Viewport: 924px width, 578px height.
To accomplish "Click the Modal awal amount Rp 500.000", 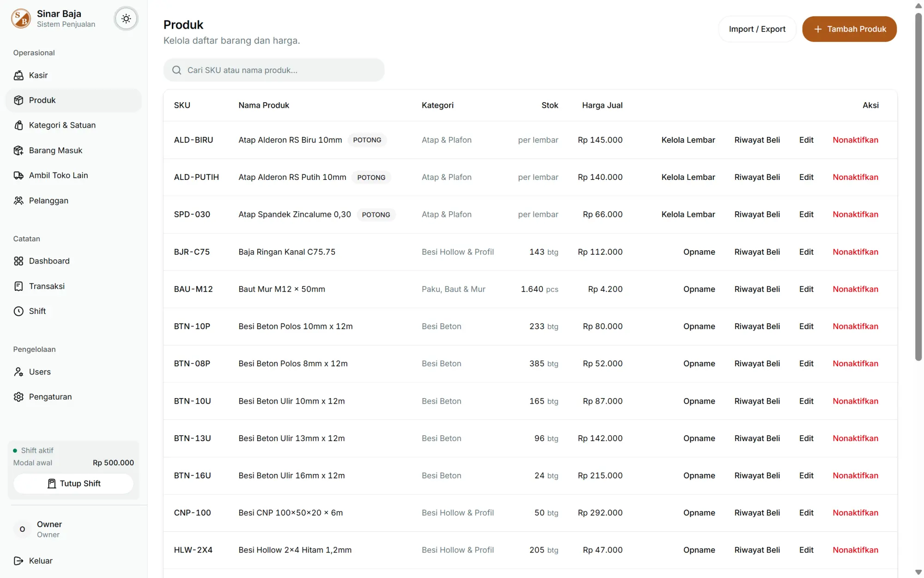I will pyautogui.click(x=113, y=463).
